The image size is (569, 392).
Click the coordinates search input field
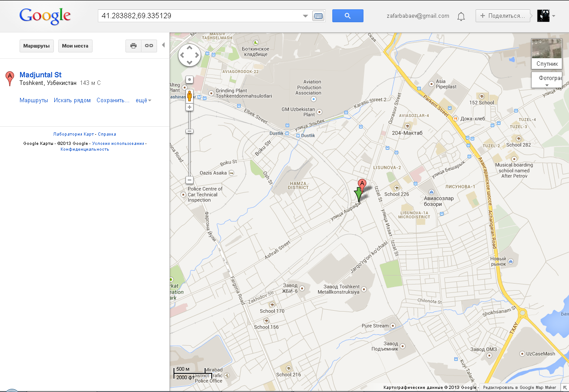click(x=199, y=16)
